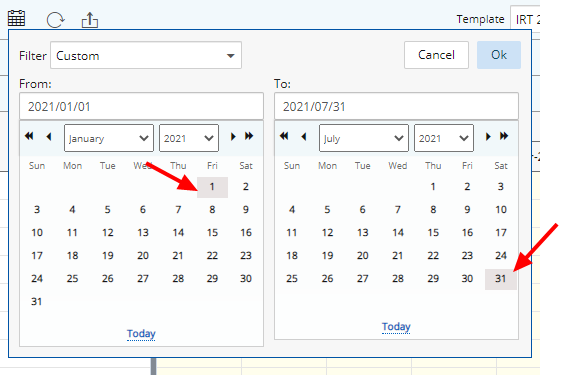Go to previous month in From calendar
Image resolution: width=571 pixels, height=375 pixels.
[49, 137]
